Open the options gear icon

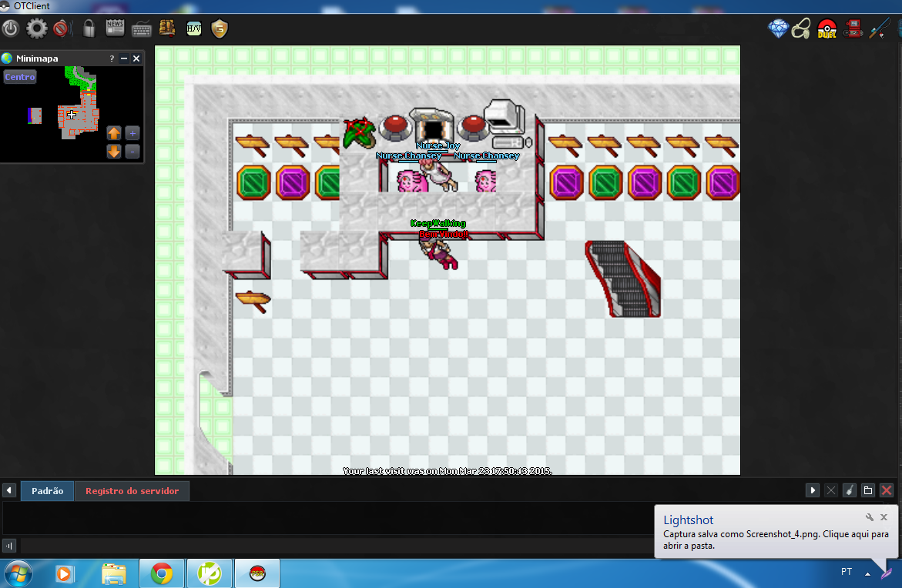[37, 28]
